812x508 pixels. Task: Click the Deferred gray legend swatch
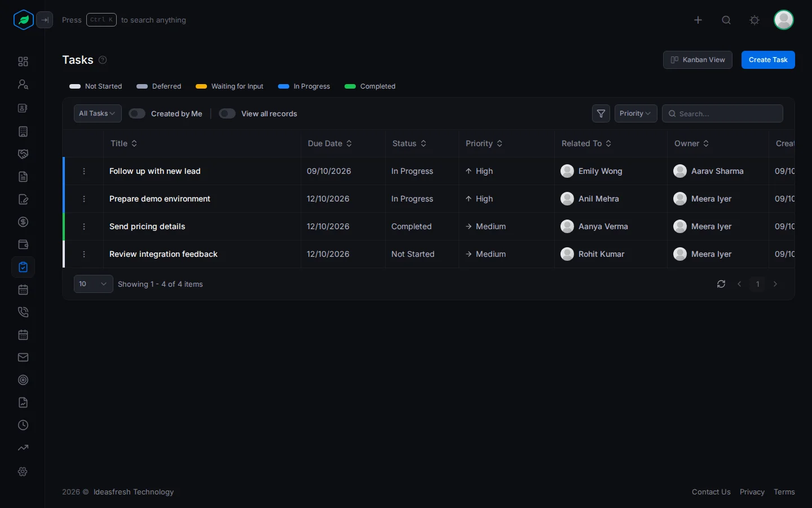[x=142, y=86]
